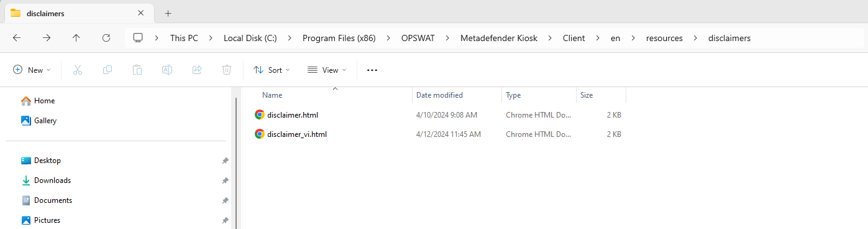Click the Share icon in toolbar
Image resolution: width=868 pixels, height=229 pixels.
click(x=197, y=70)
